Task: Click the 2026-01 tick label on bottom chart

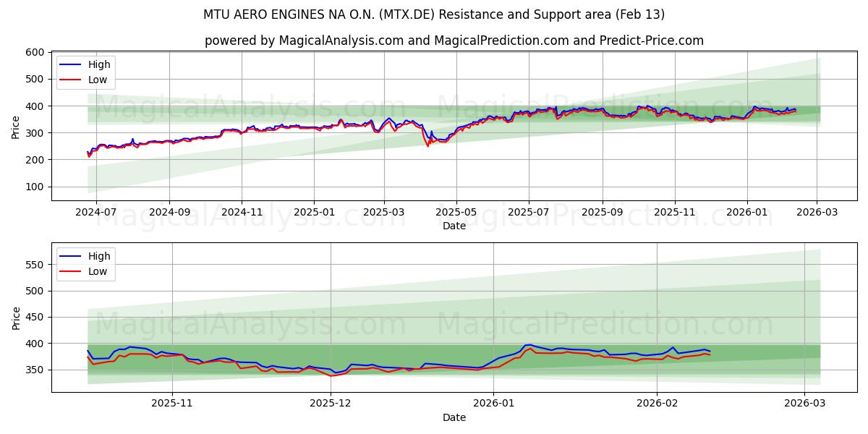Action: coord(494,405)
